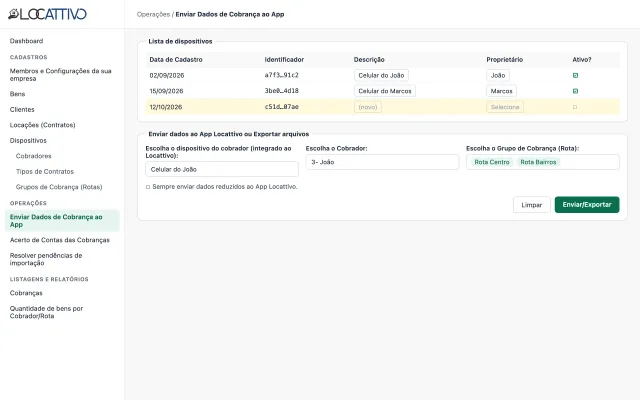This screenshot has height=400, width=640.
Task: Click identifier c51d…87ae
Action: [282, 107]
